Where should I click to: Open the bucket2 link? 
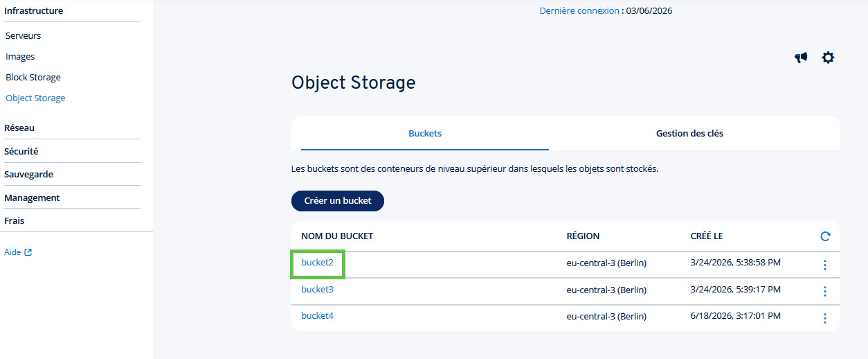[317, 263]
